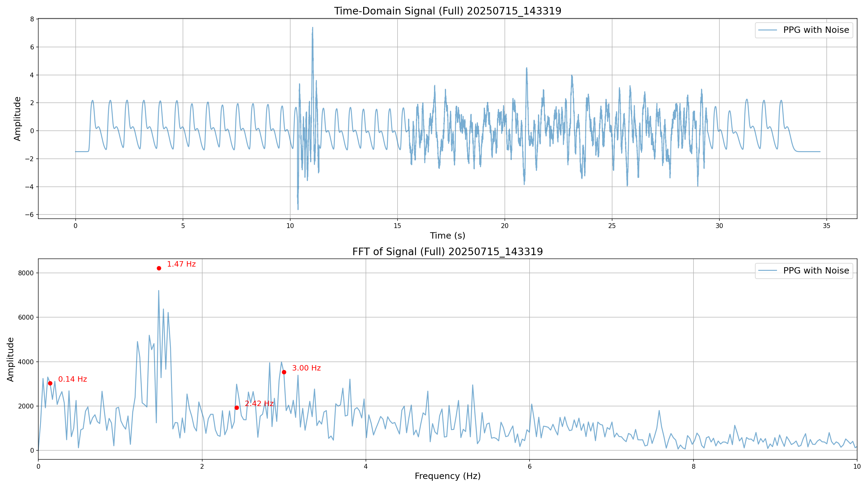
Task: Click the 'Frequency (Hz)' x-axis label
Action: point(448,476)
